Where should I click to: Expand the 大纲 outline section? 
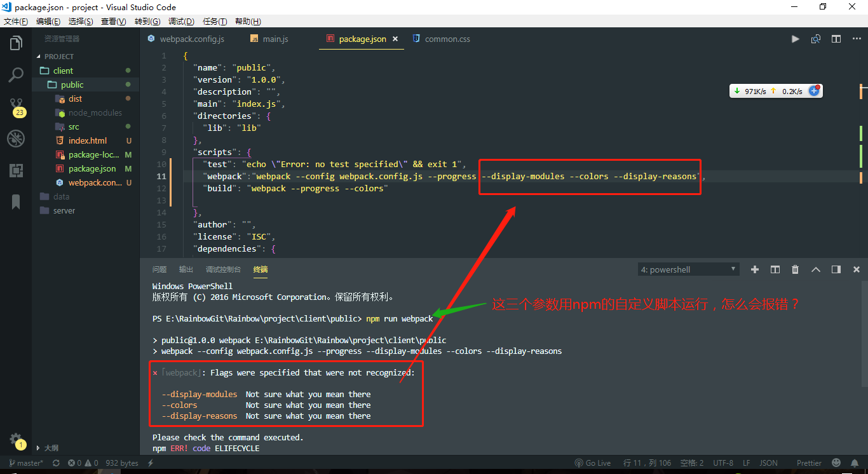point(86,448)
